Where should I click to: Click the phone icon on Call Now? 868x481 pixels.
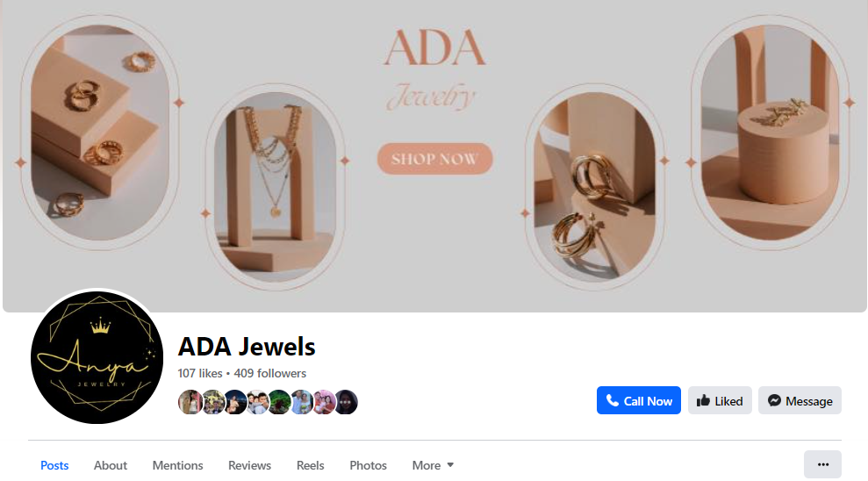613,400
